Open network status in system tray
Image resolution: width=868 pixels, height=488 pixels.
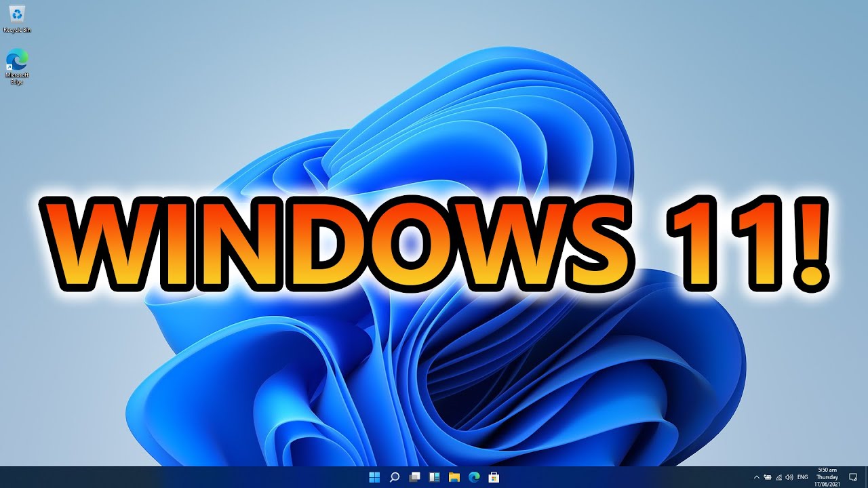click(x=778, y=477)
